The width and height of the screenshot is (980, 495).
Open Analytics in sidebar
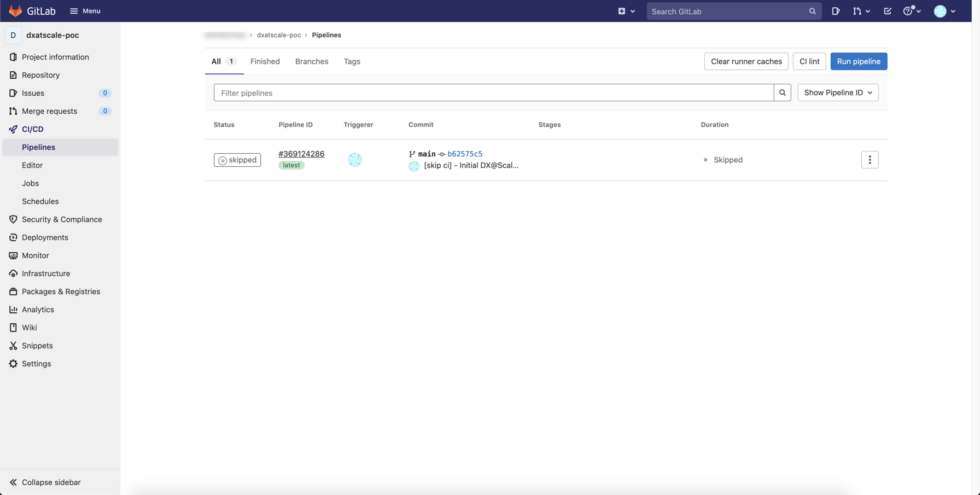click(60, 310)
